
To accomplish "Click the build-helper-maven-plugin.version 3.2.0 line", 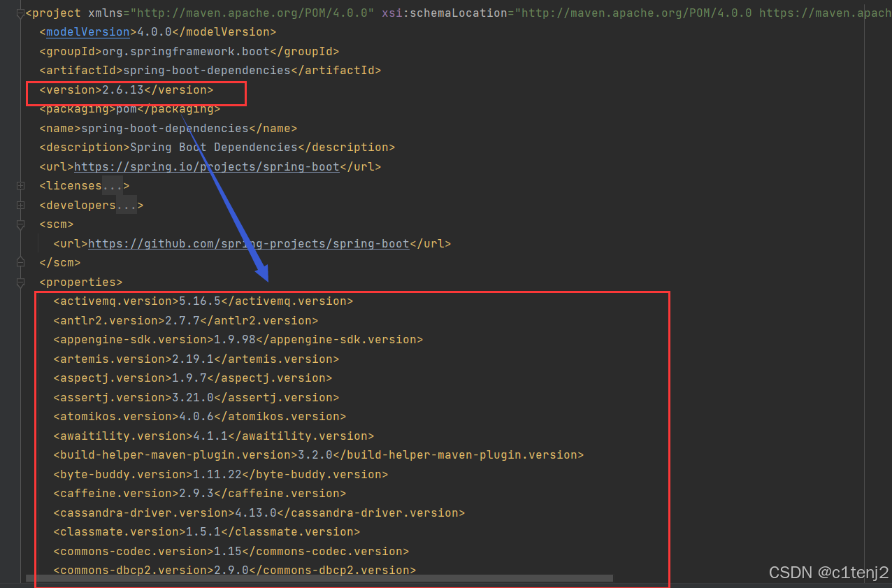I will click(319, 455).
